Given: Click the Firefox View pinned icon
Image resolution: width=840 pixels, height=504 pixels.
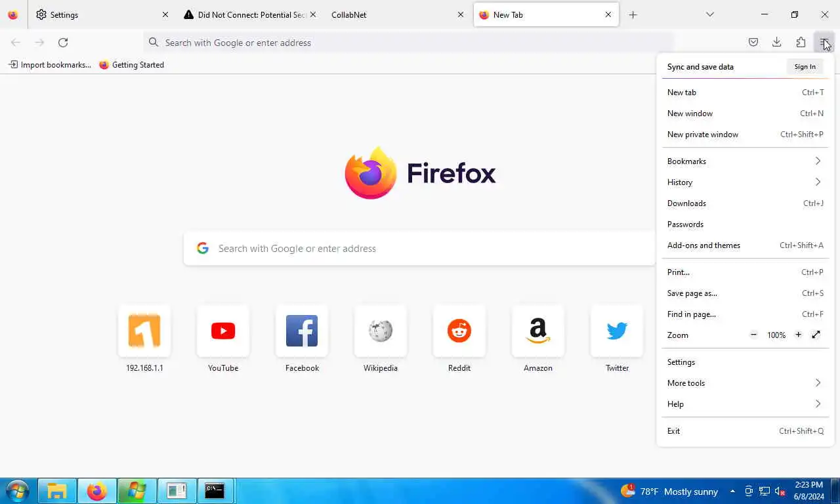Looking at the screenshot, I should (13, 14).
